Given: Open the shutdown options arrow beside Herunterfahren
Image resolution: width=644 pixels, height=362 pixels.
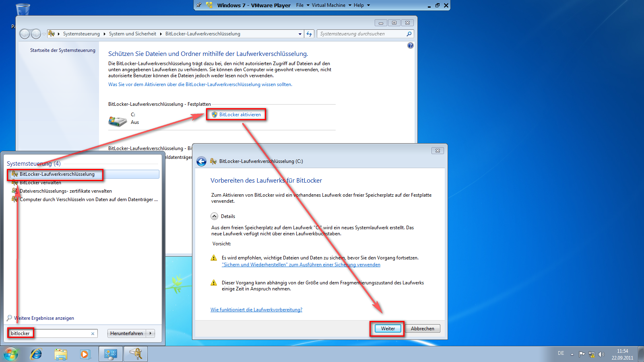Looking at the screenshot, I should tap(151, 333).
